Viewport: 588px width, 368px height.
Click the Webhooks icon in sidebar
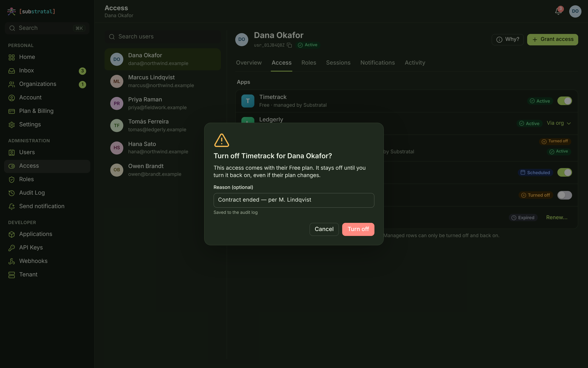pos(12,261)
